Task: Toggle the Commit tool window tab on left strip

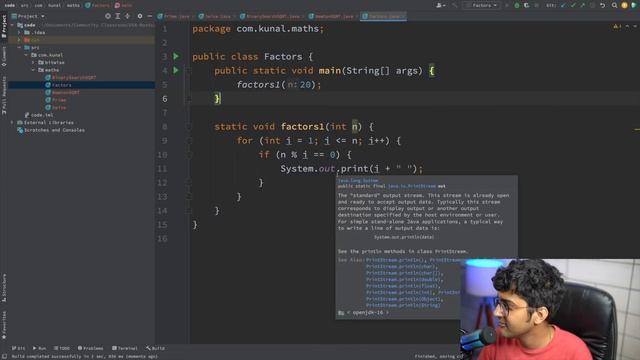Action: coord(4,56)
